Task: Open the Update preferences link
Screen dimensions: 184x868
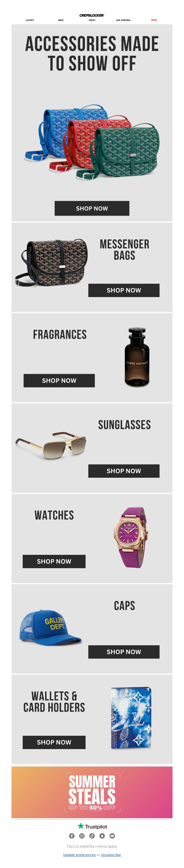Action: 79,854
